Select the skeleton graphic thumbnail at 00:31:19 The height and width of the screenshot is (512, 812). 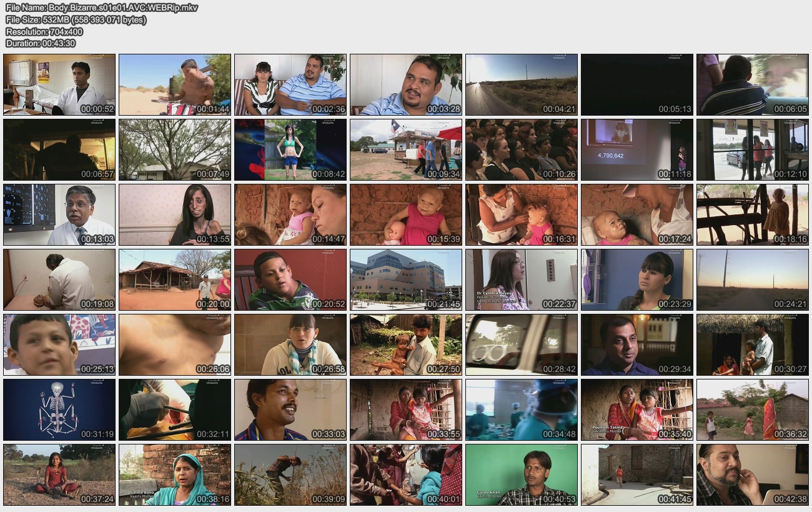(x=59, y=409)
